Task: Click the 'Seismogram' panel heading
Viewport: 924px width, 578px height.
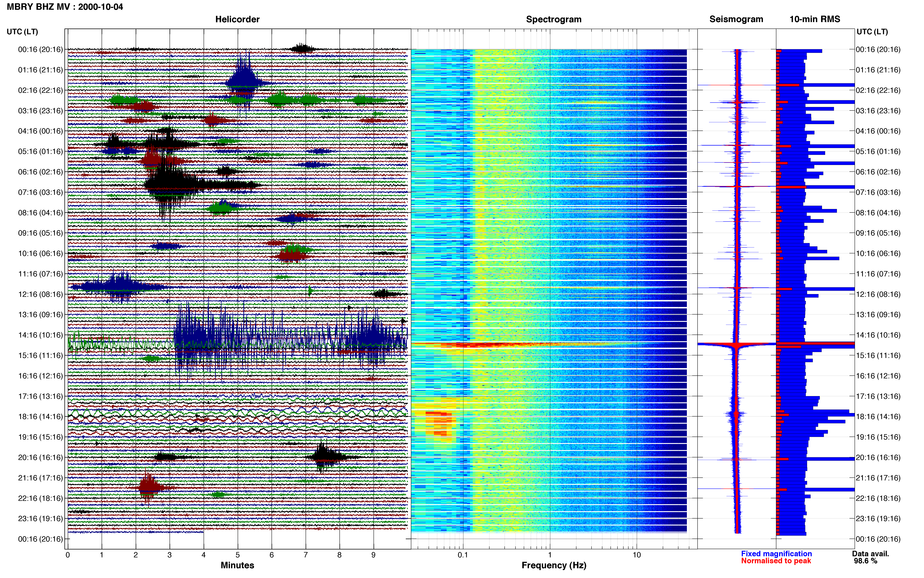Action: tap(736, 19)
